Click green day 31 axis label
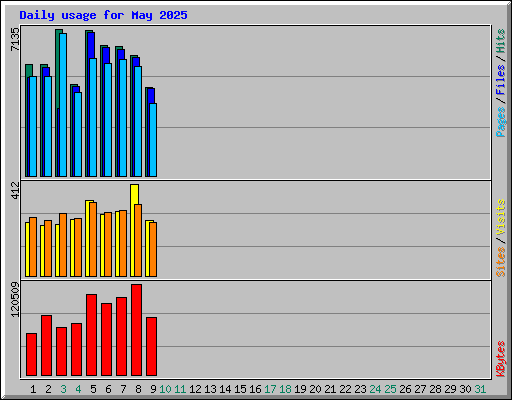 pyautogui.click(x=480, y=389)
